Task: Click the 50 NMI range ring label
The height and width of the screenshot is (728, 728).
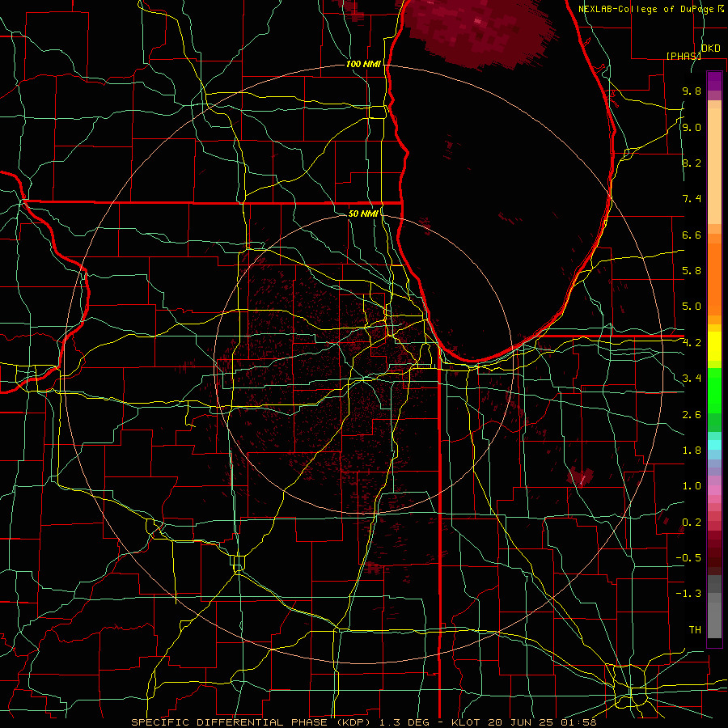Action: (x=363, y=214)
